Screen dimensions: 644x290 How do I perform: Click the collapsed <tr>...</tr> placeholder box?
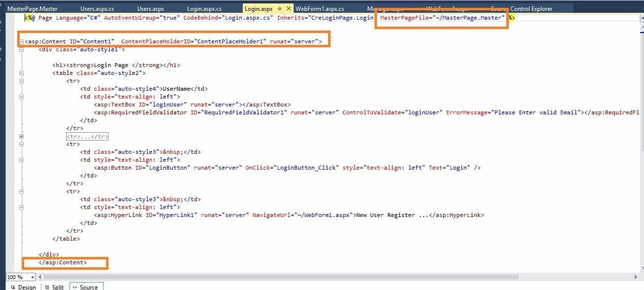pyautogui.click(x=87, y=137)
